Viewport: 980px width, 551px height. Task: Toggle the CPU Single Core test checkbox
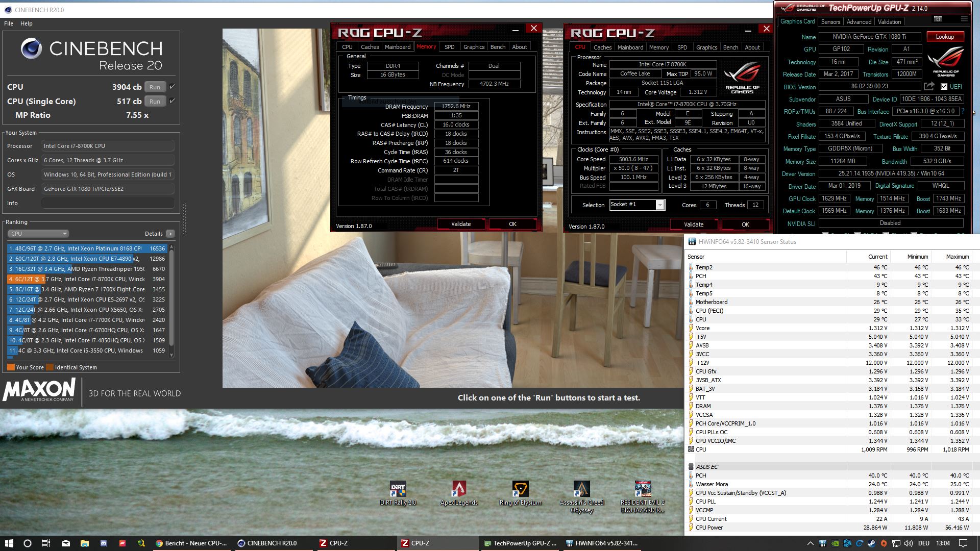click(x=172, y=101)
